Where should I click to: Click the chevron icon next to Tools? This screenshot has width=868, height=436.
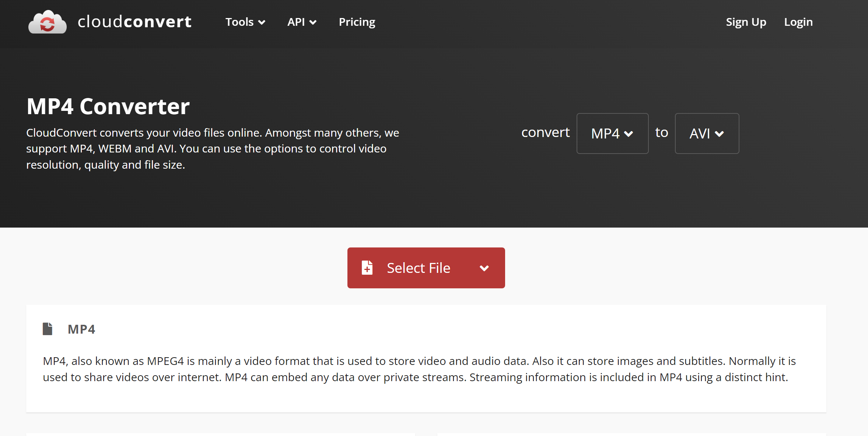262,22
